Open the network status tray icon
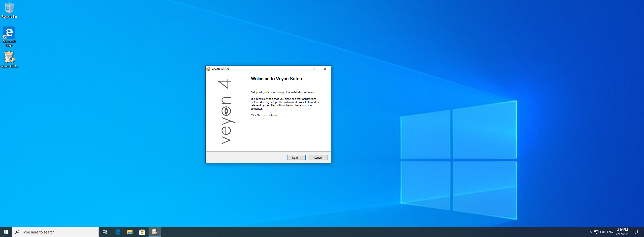Image resolution: width=644 pixels, height=237 pixels. pyautogui.click(x=596, y=232)
